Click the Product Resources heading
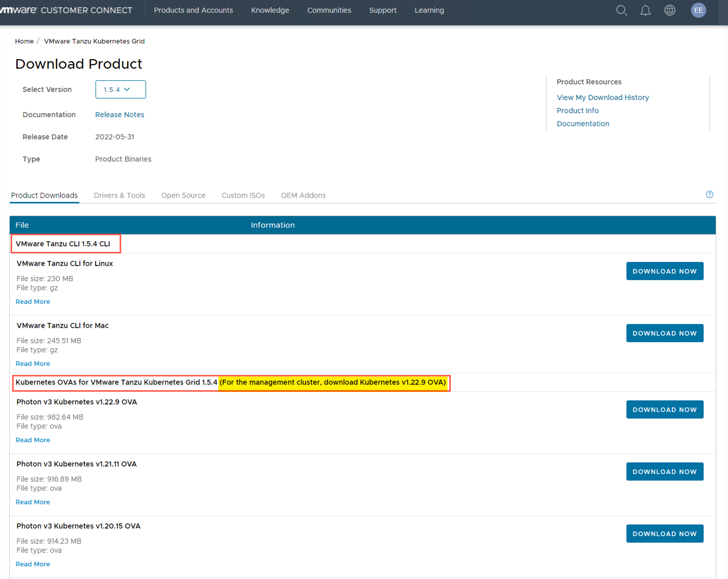The height and width of the screenshot is (579, 728). pos(589,82)
